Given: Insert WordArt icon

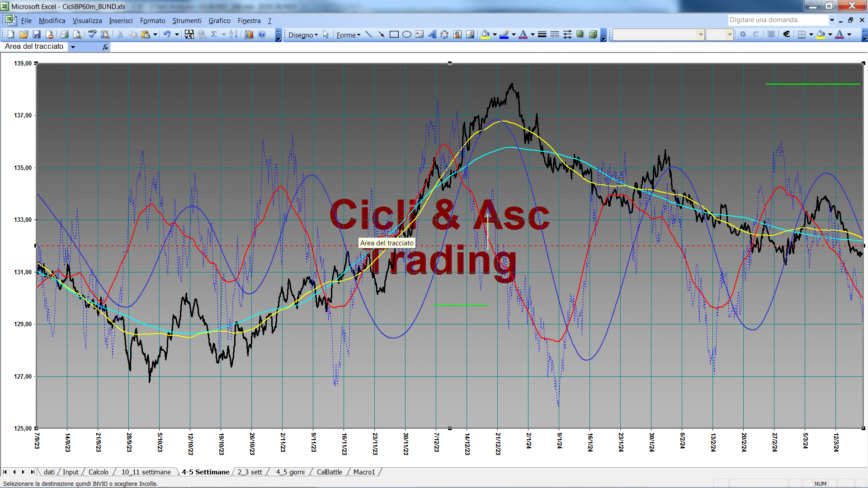Looking at the screenshot, I should tap(432, 34).
